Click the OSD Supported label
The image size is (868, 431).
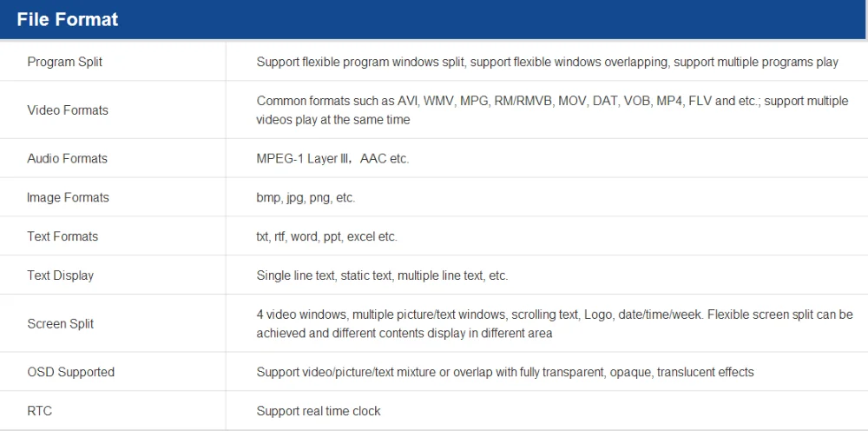click(70, 372)
